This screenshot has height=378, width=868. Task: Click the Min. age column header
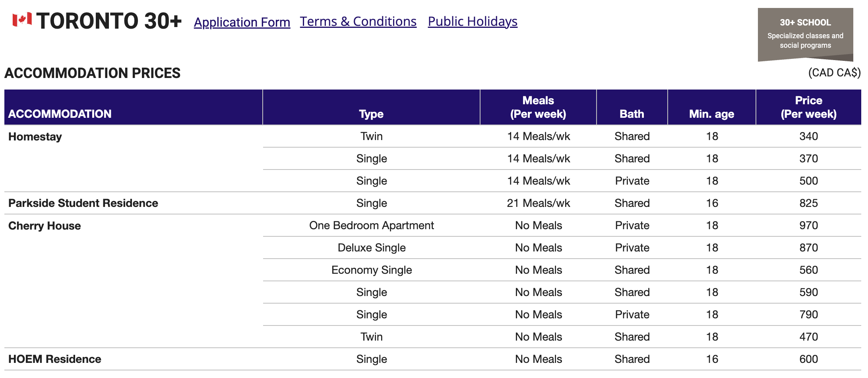(711, 114)
